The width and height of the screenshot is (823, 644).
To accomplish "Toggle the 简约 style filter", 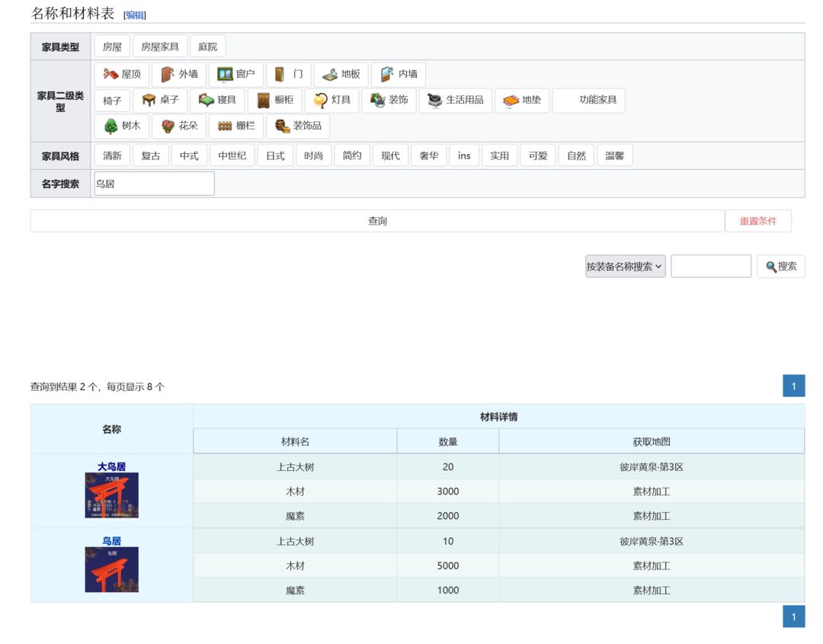I will pyautogui.click(x=351, y=155).
